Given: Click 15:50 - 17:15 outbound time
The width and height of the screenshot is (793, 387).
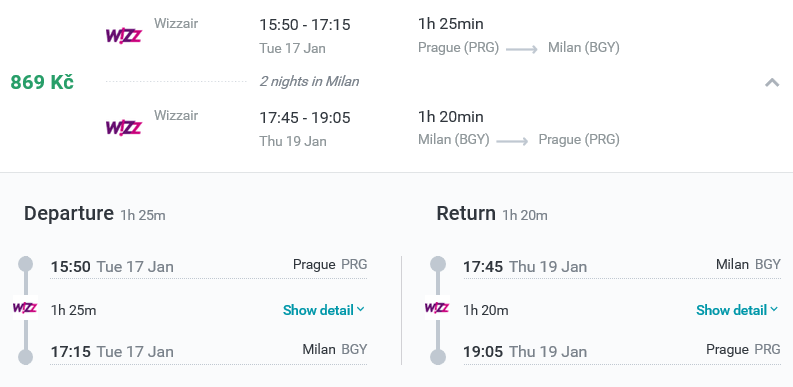Looking at the screenshot, I should pyautogui.click(x=305, y=25).
